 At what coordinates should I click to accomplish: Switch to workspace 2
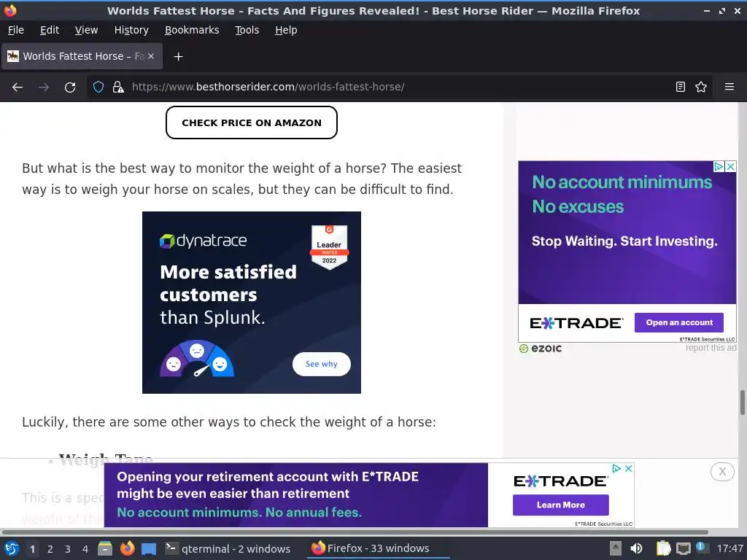50,549
